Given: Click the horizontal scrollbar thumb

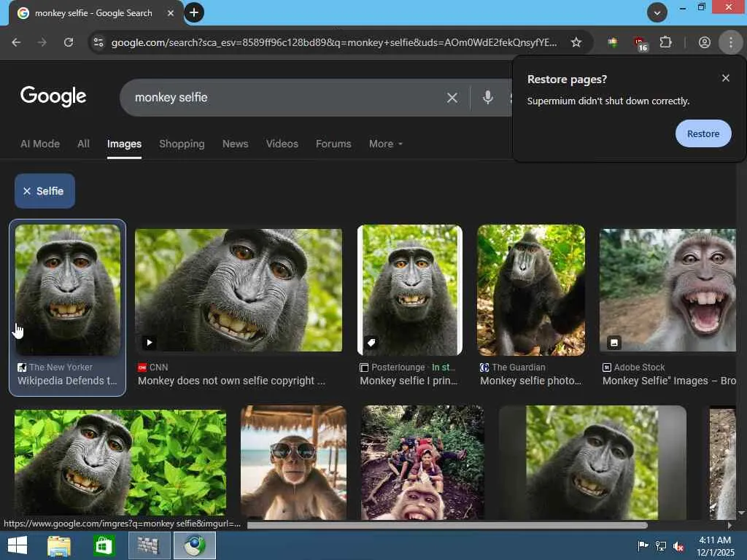Looking at the screenshot, I should click(447, 525).
